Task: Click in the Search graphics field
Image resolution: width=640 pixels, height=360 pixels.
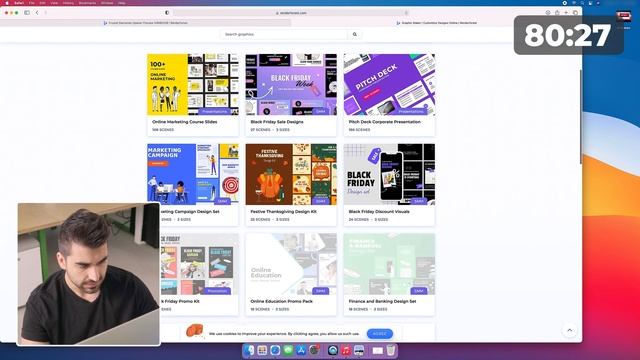Action: coord(284,34)
